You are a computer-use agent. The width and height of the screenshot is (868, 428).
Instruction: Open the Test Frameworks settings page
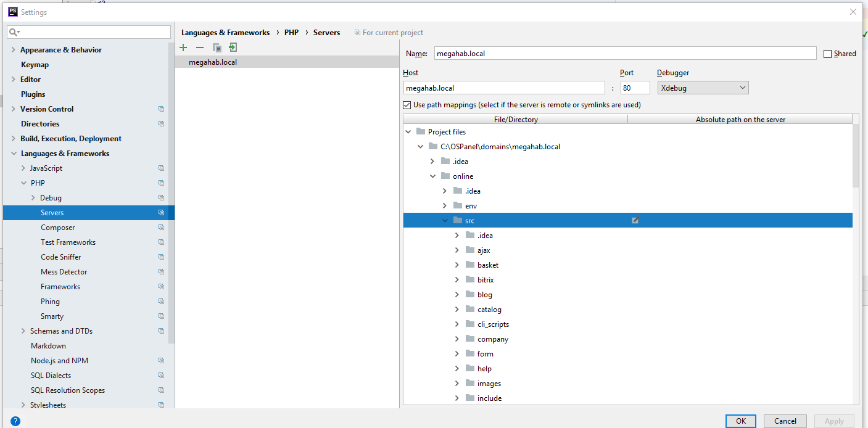pos(68,242)
